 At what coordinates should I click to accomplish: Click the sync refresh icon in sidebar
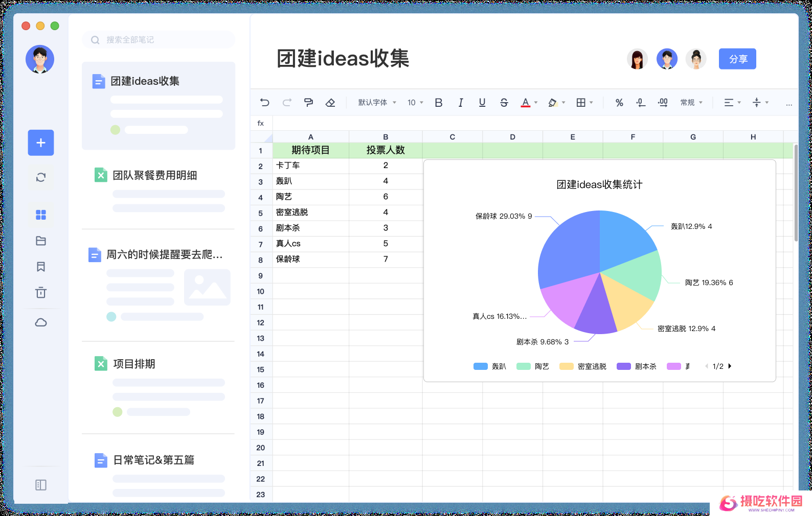pyautogui.click(x=41, y=177)
